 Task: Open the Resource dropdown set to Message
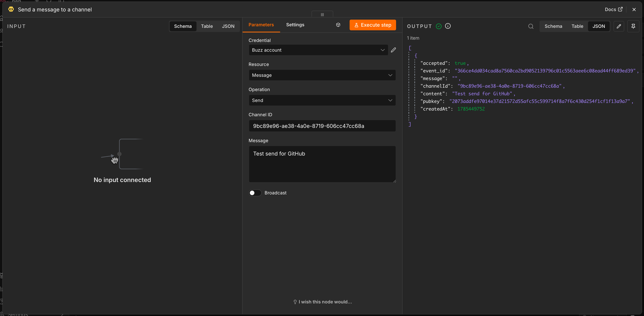pyautogui.click(x=322, y=75)
